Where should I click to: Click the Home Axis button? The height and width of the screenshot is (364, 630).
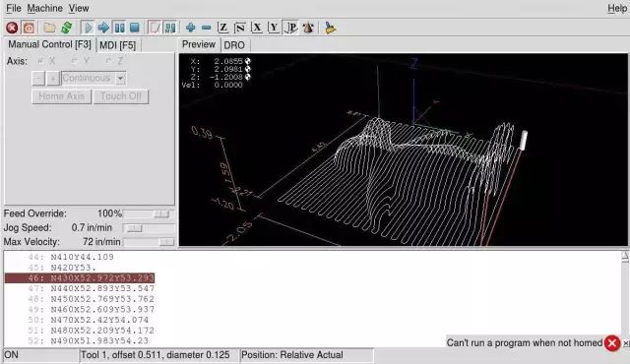pos(61,96)
